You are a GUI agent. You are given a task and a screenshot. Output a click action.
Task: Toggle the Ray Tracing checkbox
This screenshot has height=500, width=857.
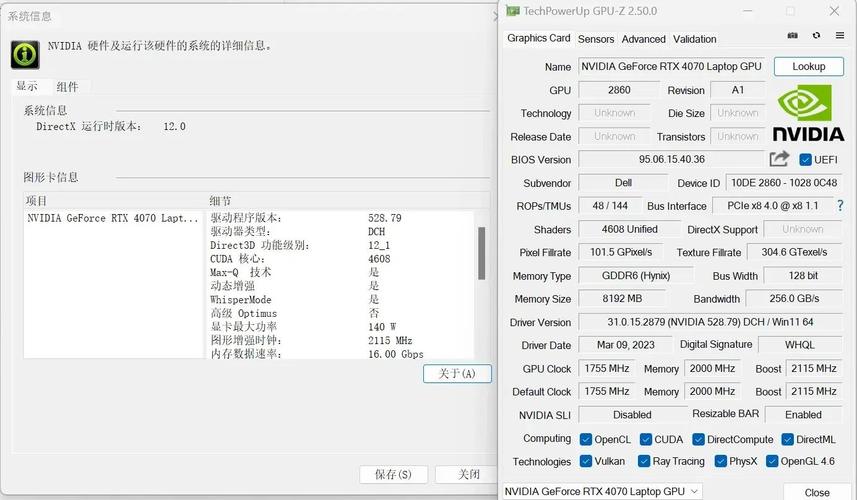pyautogui.click(x=644, y=461)
